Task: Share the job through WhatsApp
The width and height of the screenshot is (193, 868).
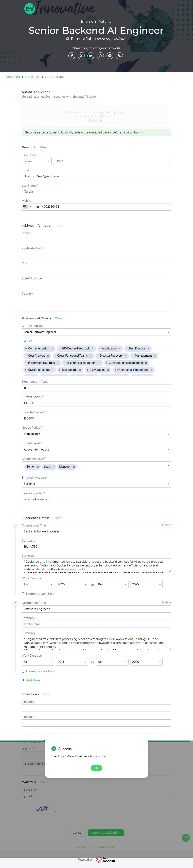Action: [100, 56]
